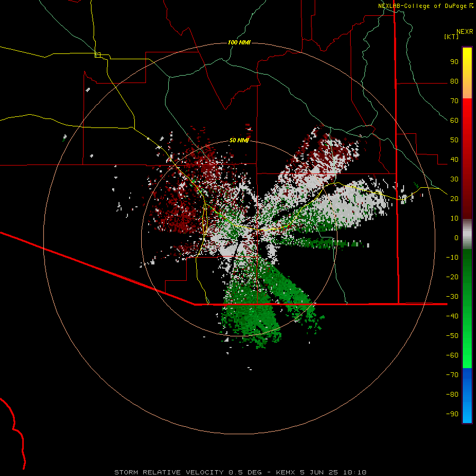Click the 20 value on velocity scale
This screenshot has height=476, width=476.
click(454, 199)
